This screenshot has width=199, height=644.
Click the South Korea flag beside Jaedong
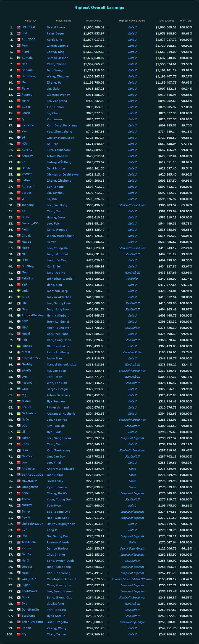[x=19, y=205]
